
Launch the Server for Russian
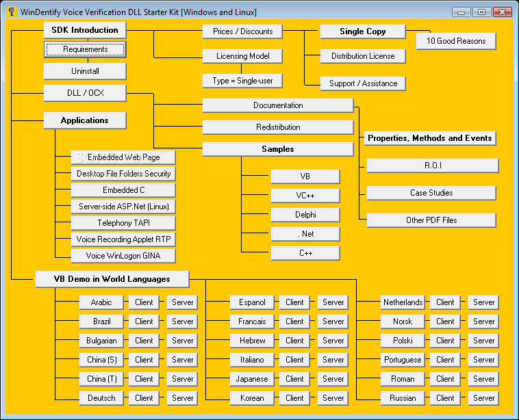tap(483, 399)
